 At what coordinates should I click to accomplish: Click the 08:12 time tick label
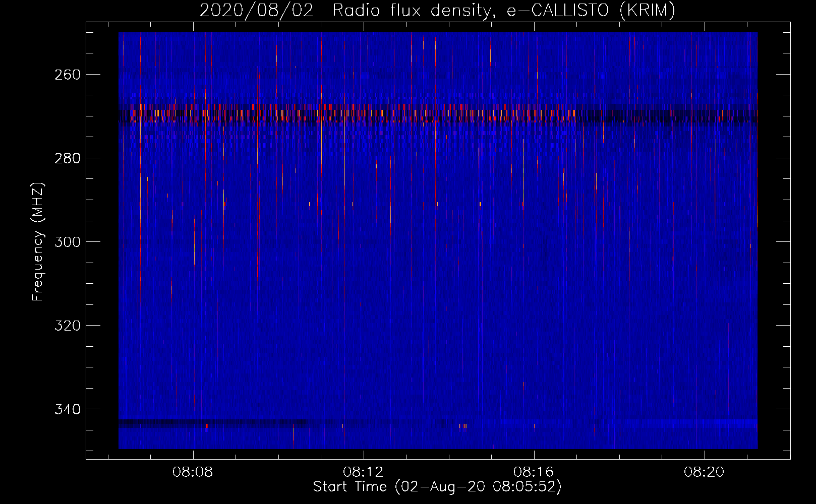tap(363, 472)
